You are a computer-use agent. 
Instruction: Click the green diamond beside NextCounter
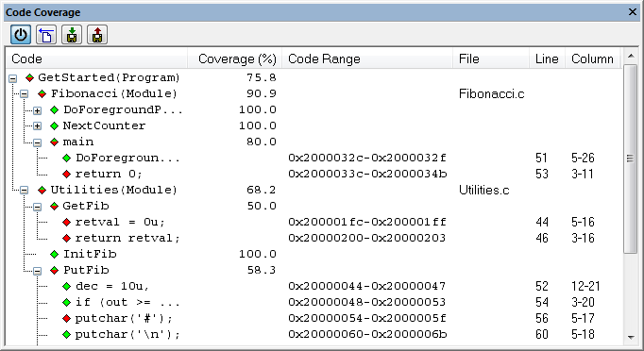[x=54, y=125]
